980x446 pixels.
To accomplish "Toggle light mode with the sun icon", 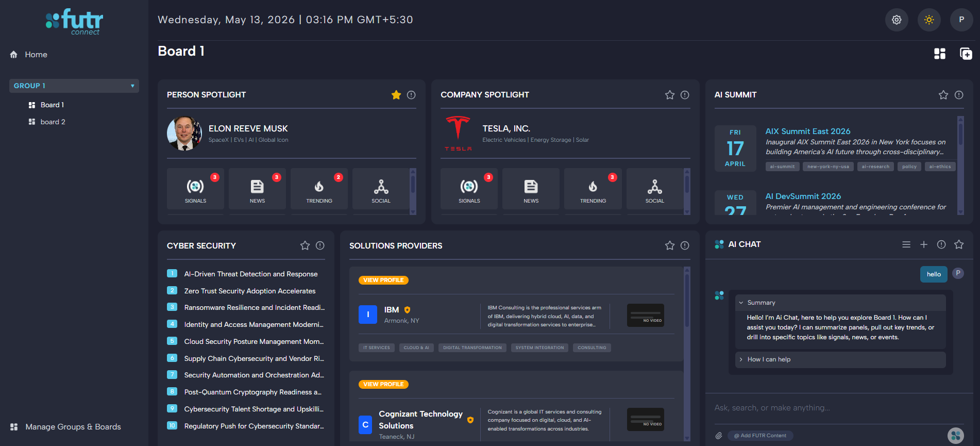I will click(929, 20).
